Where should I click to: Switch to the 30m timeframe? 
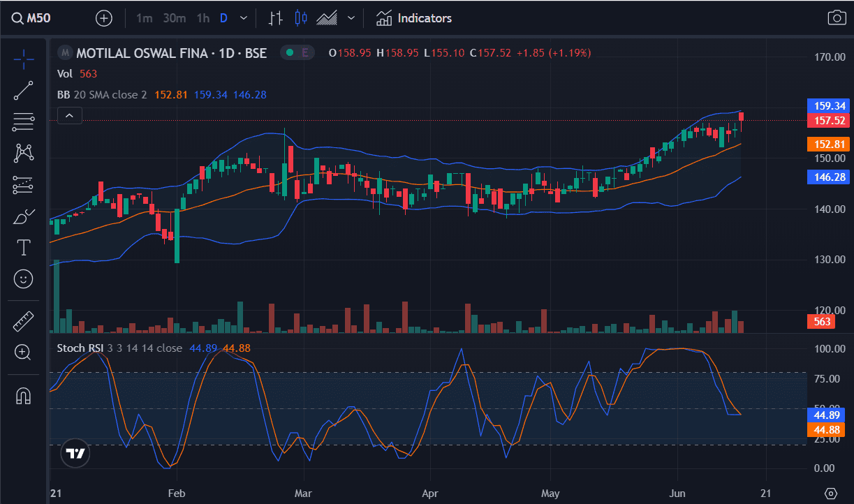coord(174,18)
